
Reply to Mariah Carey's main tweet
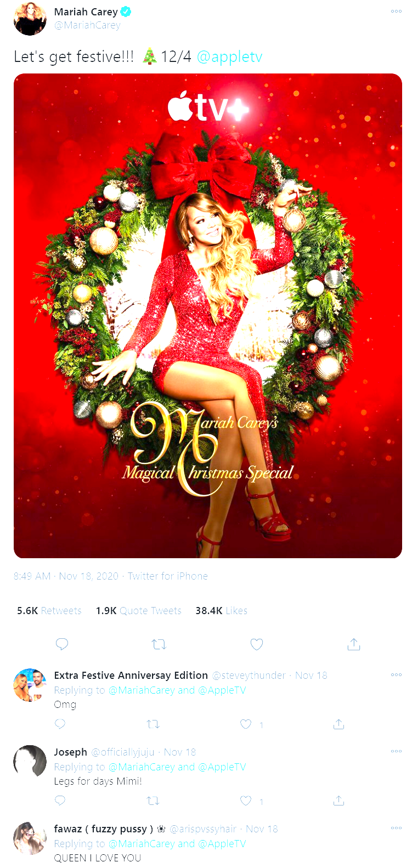[62, 644]
